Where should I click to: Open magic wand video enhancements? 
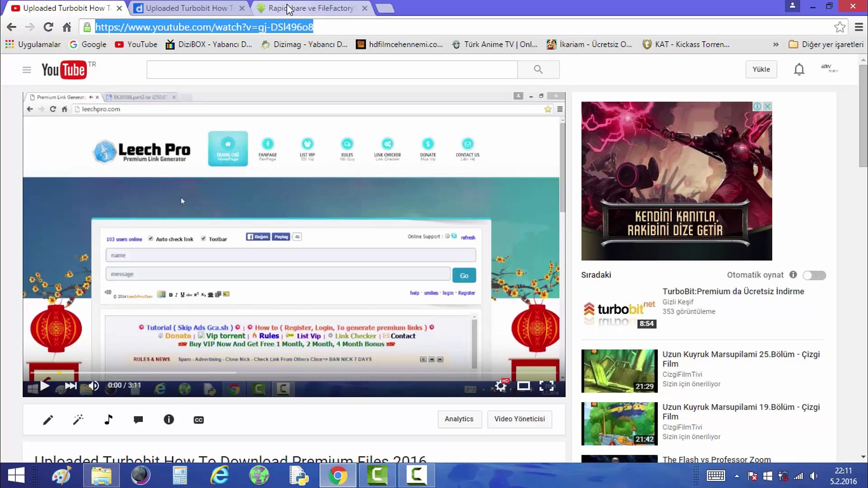point(78,420)
